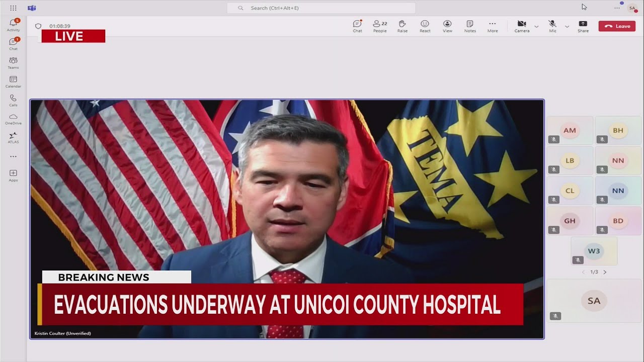The height and width of the screenshot is (362, 644).
Task: Leave the meeting
Action: (x=617, y=26)
